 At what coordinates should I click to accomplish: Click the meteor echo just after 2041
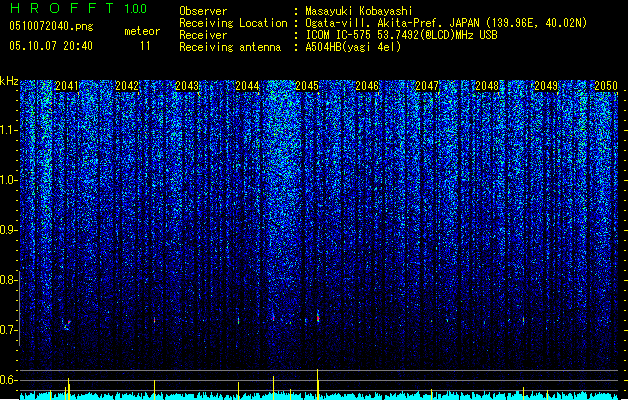(x=67, y=325)
